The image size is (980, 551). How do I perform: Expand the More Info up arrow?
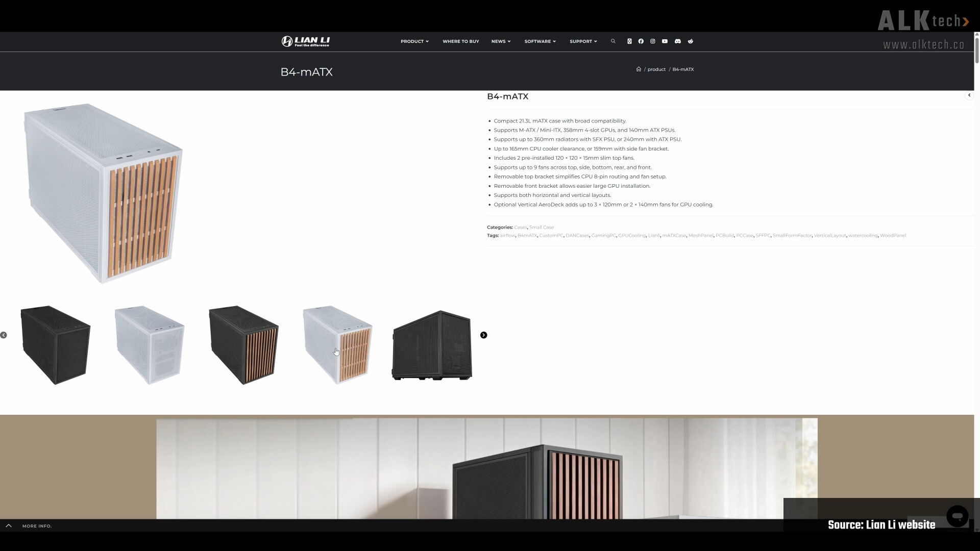click(x=9, y=526)
